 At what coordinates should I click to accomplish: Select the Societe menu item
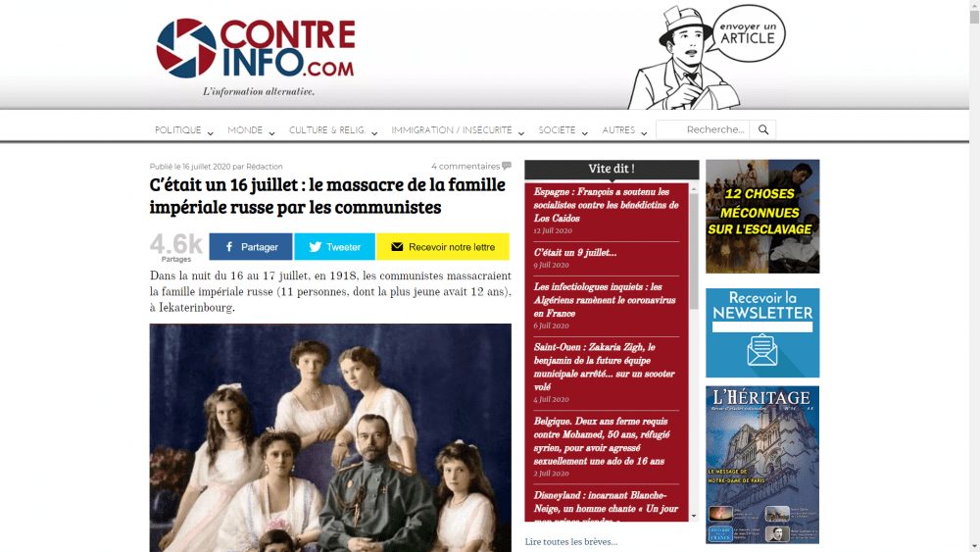pyautogui.click(x=563, y=130)
